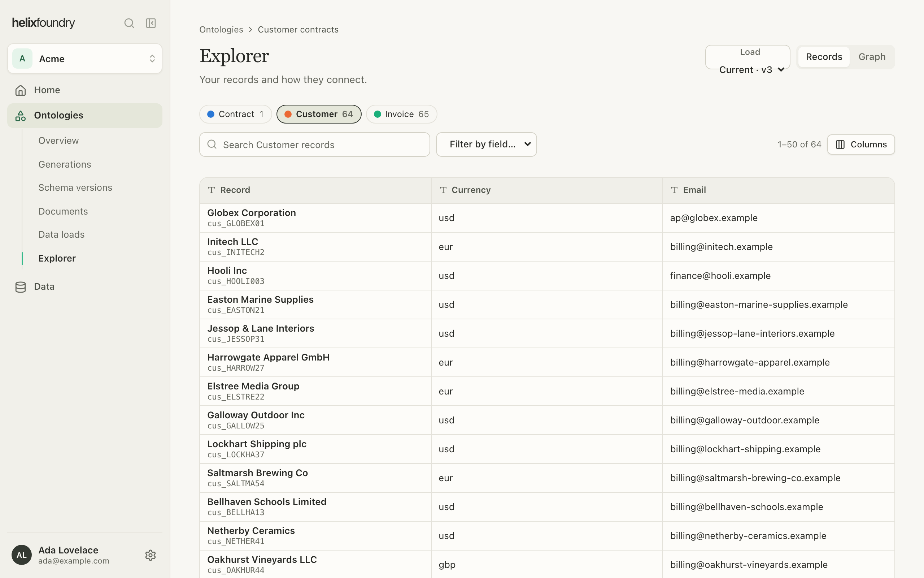
Task: Switch to the Records view
Action: click(824, 57)
